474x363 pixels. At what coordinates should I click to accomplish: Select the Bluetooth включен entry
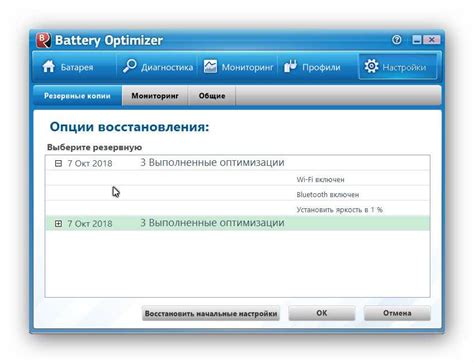pos(237,194)
